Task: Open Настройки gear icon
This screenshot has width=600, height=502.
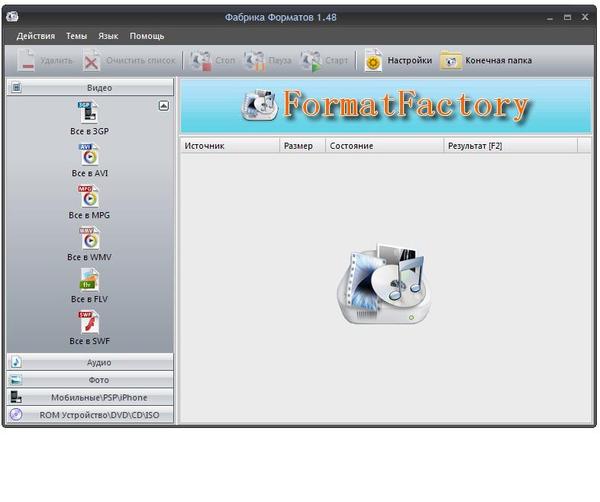Action: 373,60
